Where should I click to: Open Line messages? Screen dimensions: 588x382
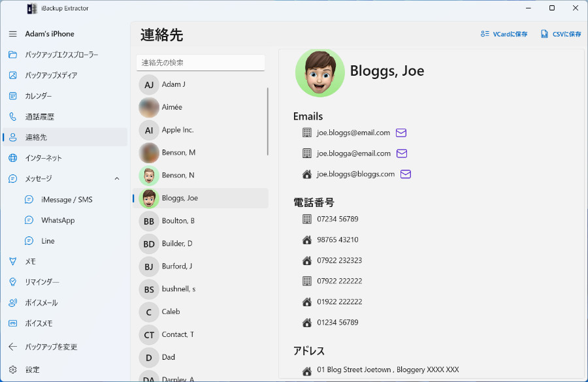pyautogui.click(x=48, y=241)
